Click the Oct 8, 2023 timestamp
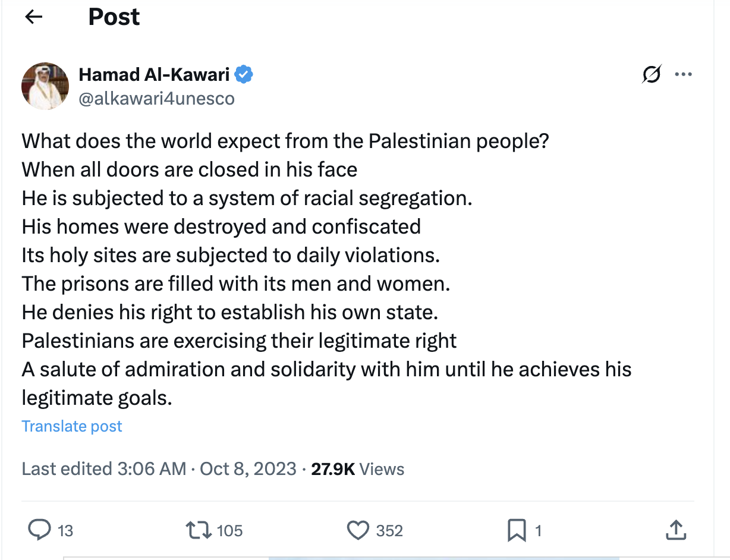 click(x=248, y=469)
